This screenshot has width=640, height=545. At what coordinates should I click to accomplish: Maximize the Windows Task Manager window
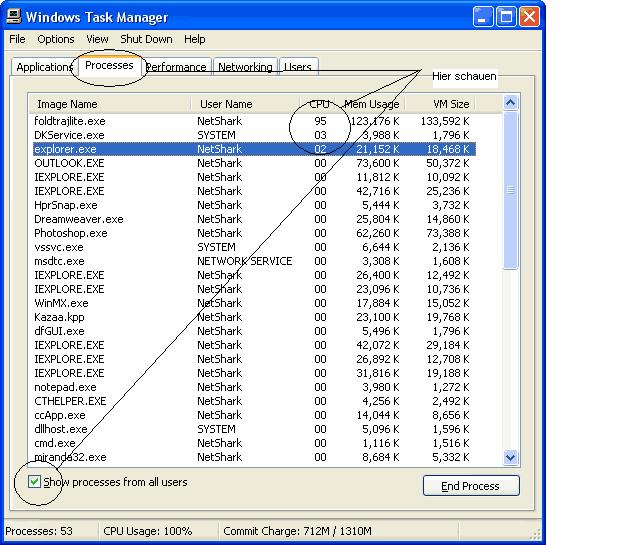[506, 17]
